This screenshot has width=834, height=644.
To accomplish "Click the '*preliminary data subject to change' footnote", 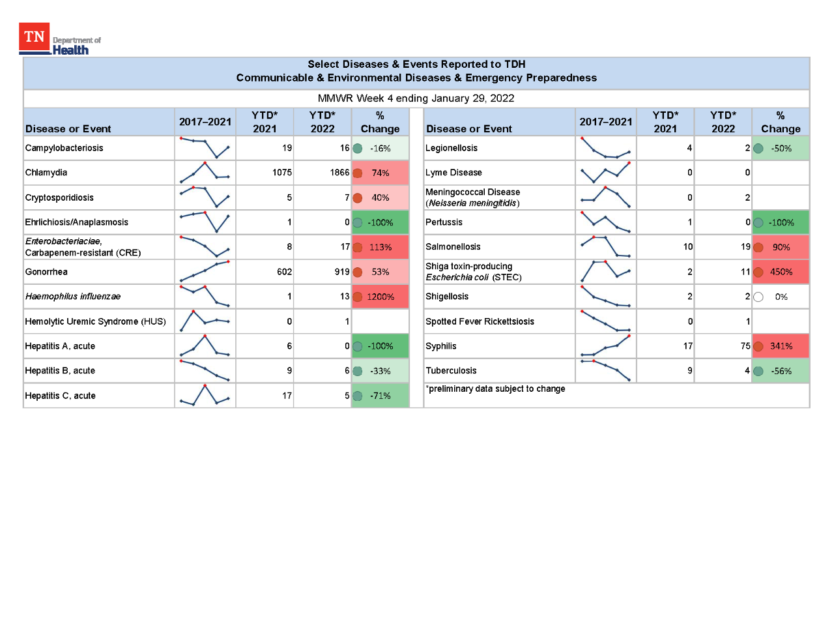I will [x=495, y=389].
